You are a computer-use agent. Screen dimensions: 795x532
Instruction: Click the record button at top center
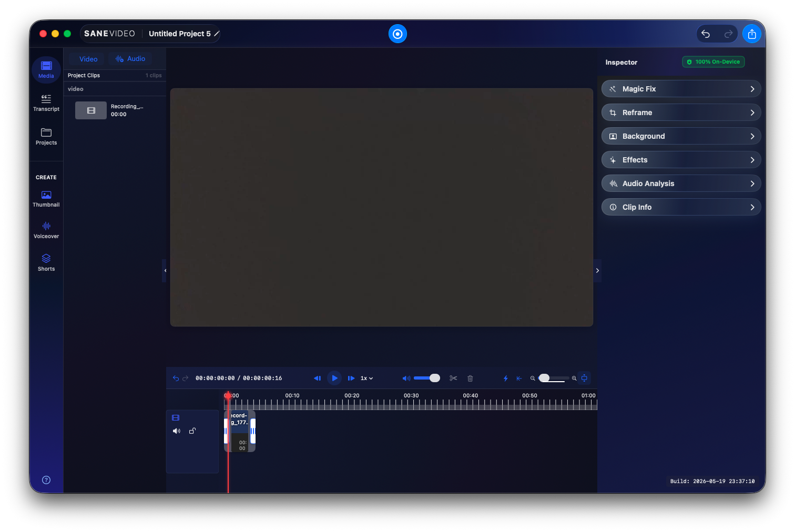click(x=397, y=34)
